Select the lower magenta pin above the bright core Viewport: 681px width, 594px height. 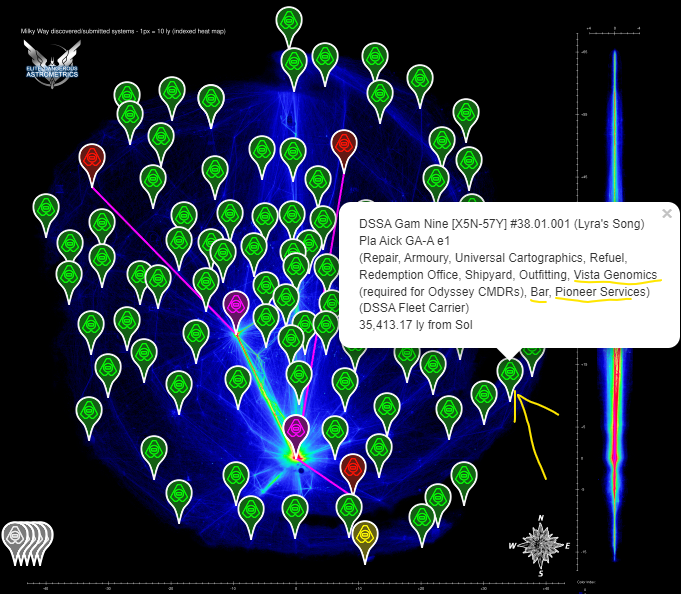coord(296,436)
